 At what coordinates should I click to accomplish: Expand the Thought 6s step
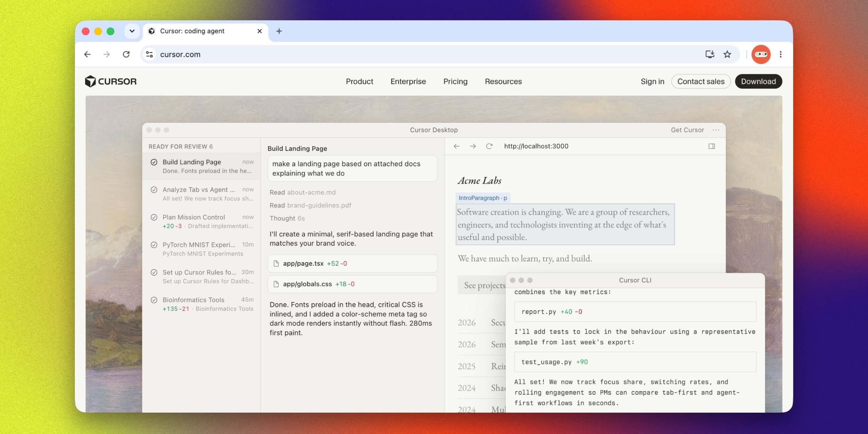tap(287, 218)
